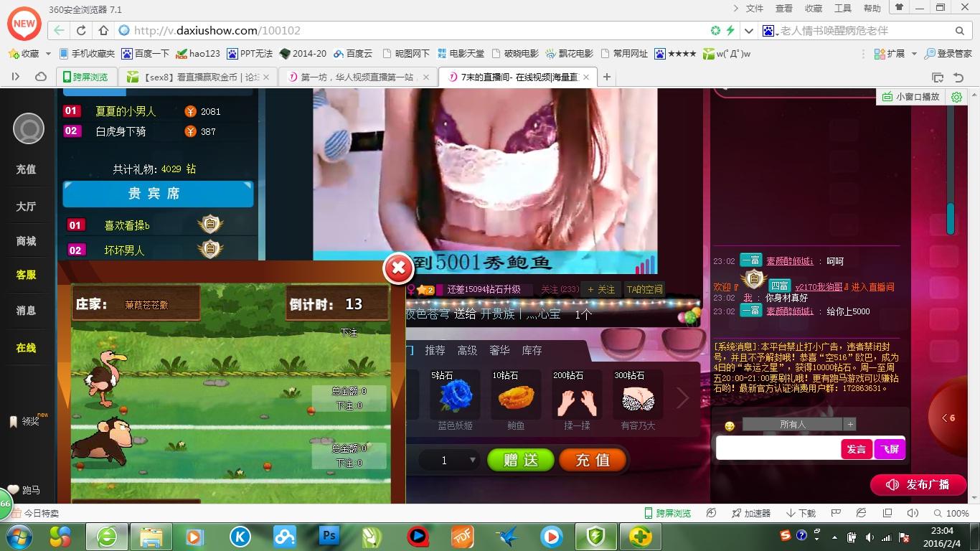Open the emoji picker in chat
This screenshot has height=551, width=980.
click(730, 425)
